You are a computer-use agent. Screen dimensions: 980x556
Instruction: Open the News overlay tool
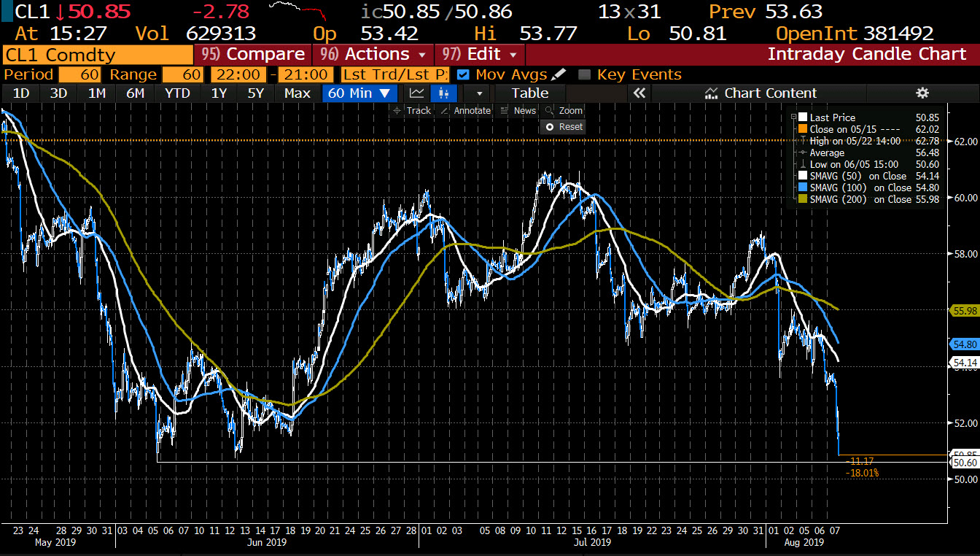[x=519, y=111]
